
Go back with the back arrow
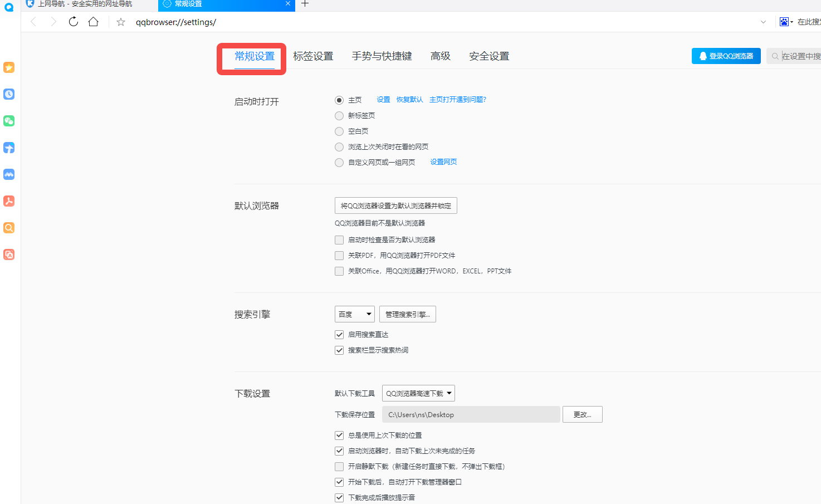point(33,22)
